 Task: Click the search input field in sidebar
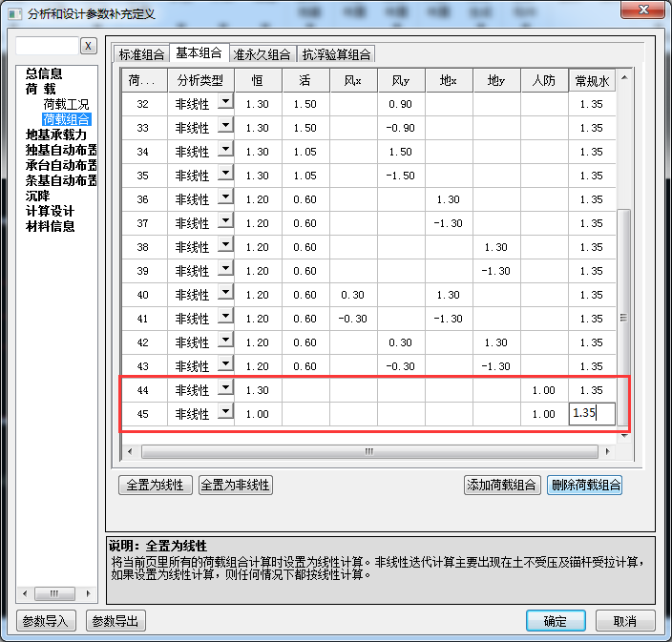click(x=47, y=46)
